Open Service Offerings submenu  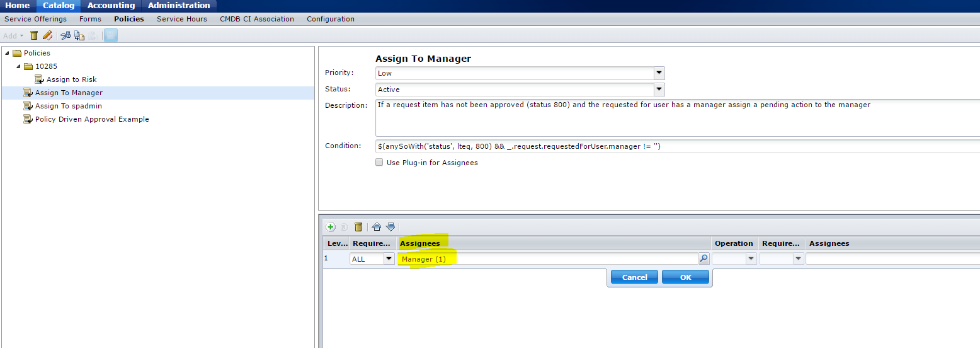[x=35, y=19]
